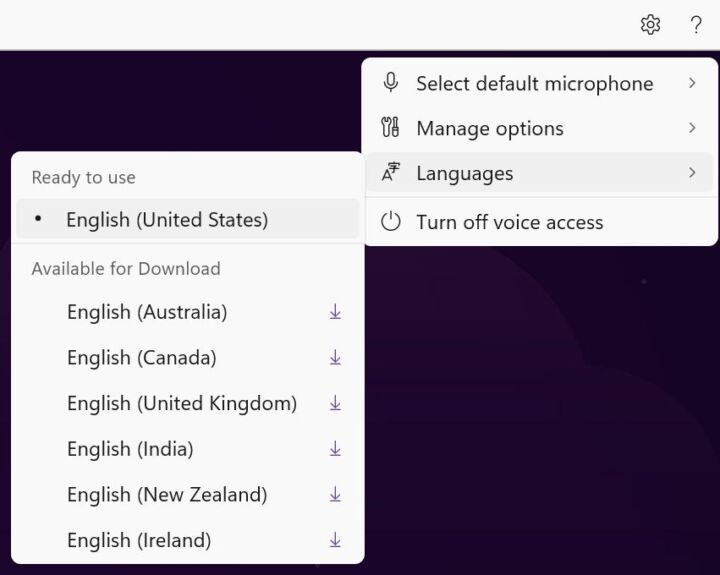
Task: Download English (Australia) via its arrow icon
Action: click(x=335, y=312)
